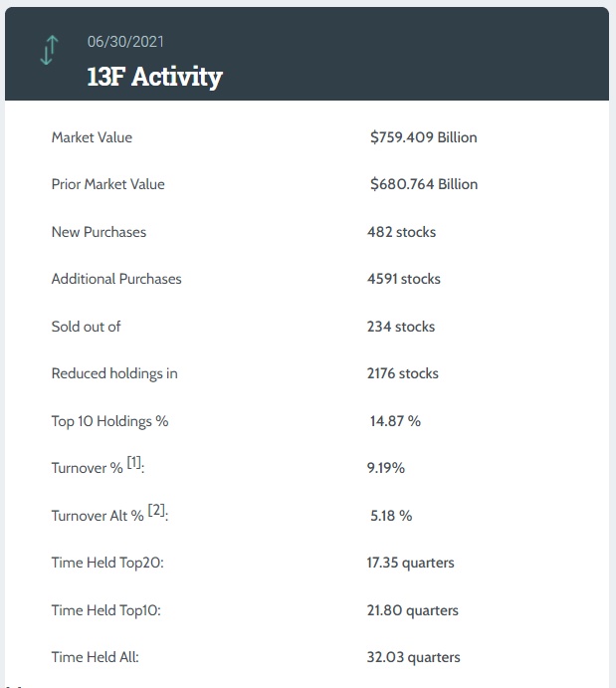Click the Prior Market Value label
This screenshot has height=688, width=616.
click(x=107, y=184)
